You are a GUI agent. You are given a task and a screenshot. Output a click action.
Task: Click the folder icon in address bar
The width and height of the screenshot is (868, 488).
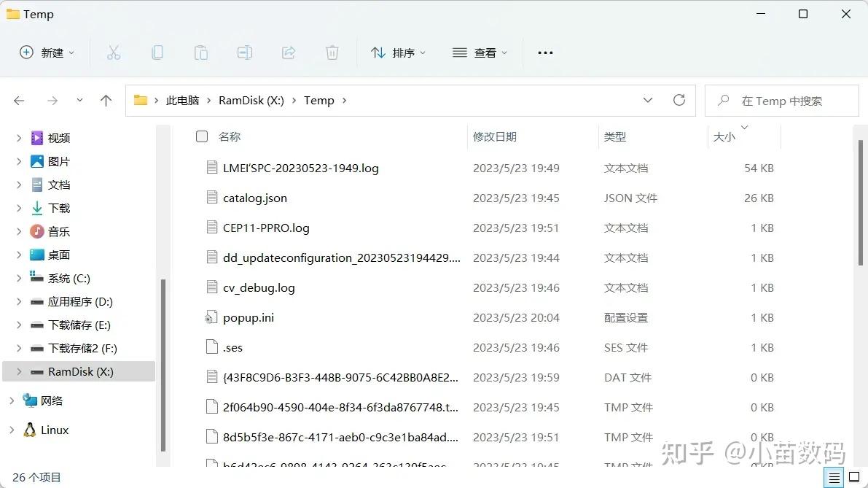click(141, 100)
